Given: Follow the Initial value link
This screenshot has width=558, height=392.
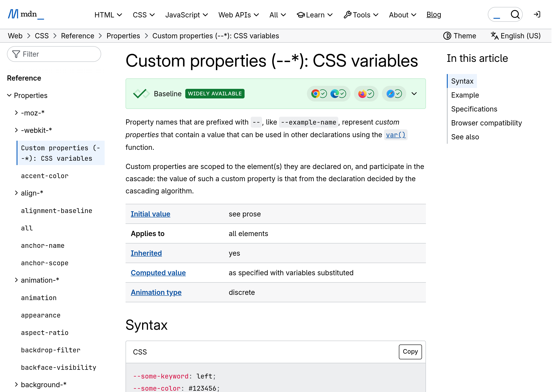Looking at the screenshot, I should (x=150, y=214).
